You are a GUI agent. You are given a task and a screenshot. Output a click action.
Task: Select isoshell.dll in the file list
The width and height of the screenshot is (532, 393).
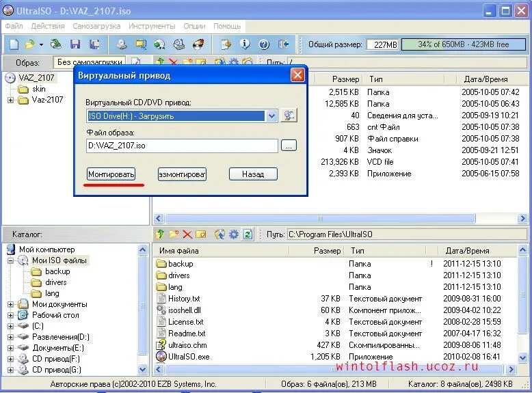[x=184, y=310]
